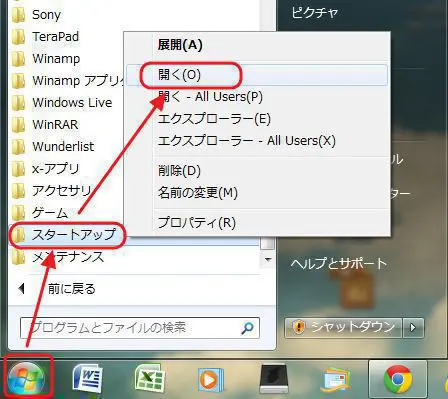448x399 pixels.
Task: Click scrollbar down arrow in programs list
Action: (268, 259)
